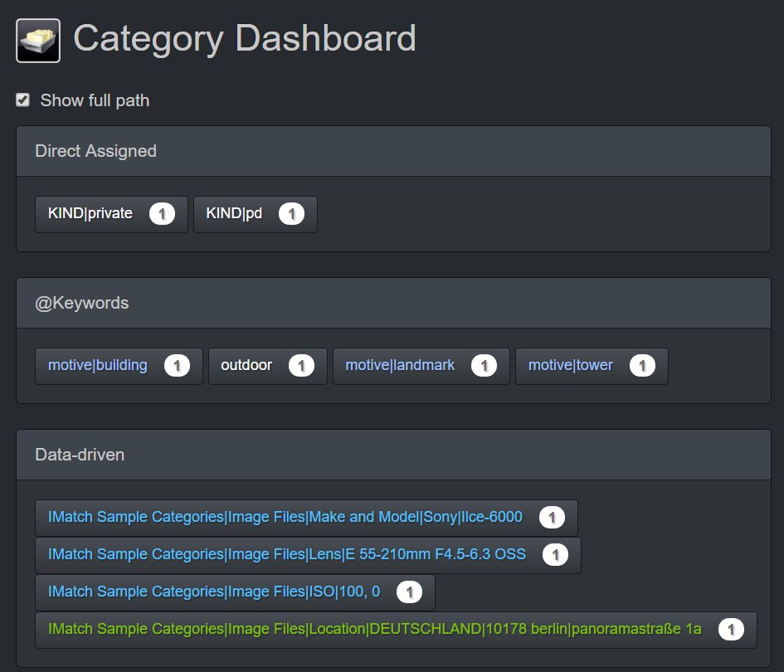Viewport: 784px width, 672px height.
Task: Click the Category Dashboard app icon
Action: pos(38,41)
